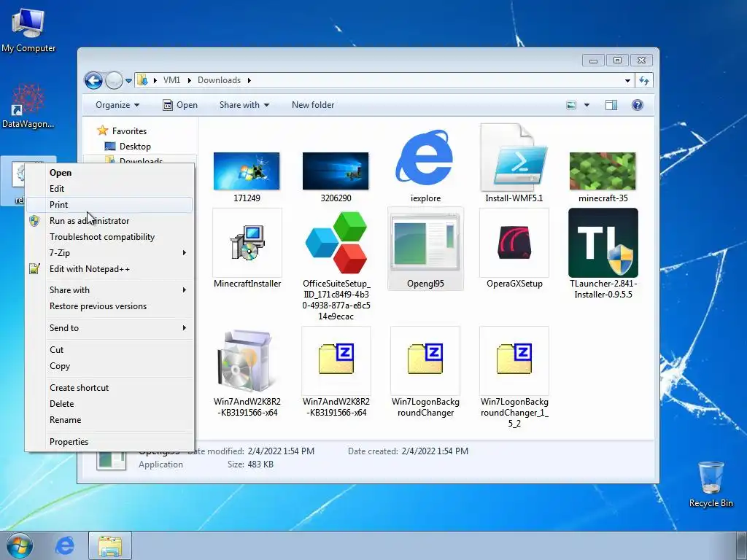The image size is (747, 560).
Task: Click VM1 in the address breadcrumb
Action: click(172, 80)
